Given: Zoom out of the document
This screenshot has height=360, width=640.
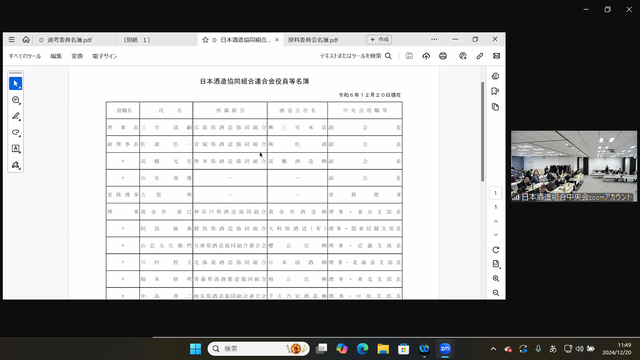Looking at the screenshot, I should [496, 293].
